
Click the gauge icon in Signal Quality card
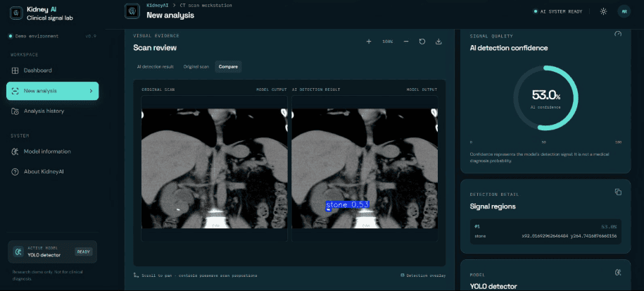point(618,34)
